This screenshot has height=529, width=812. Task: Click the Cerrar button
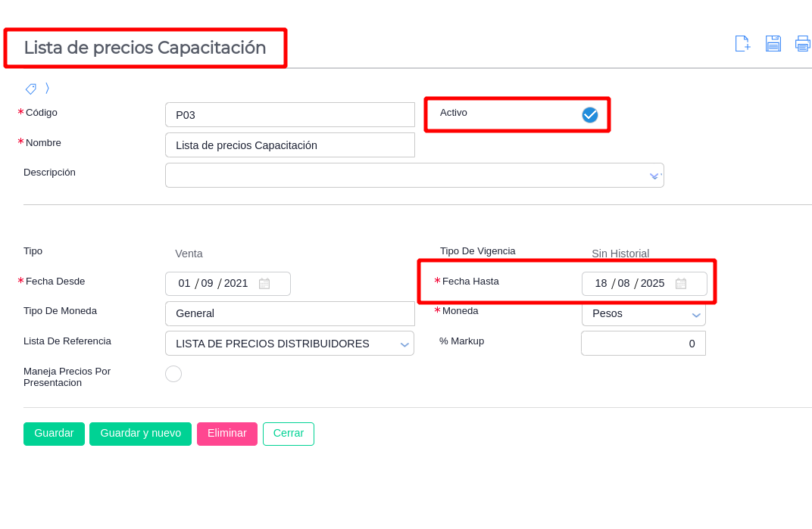point(288,434)
